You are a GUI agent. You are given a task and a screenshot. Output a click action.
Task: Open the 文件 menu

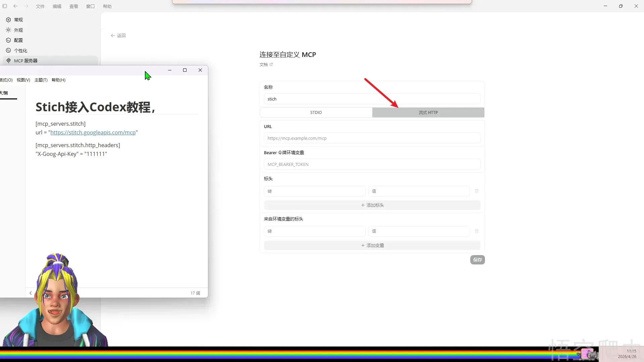point(40,6)
